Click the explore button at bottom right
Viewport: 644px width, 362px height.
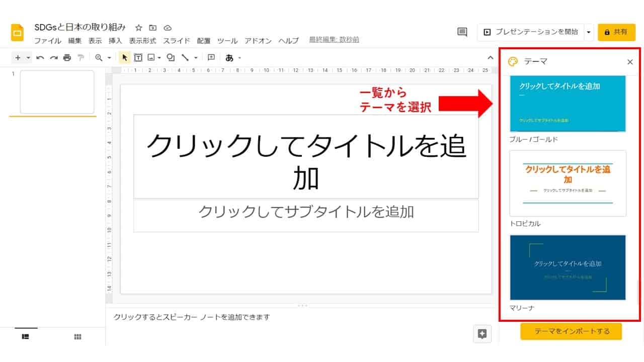coord(482,334)
